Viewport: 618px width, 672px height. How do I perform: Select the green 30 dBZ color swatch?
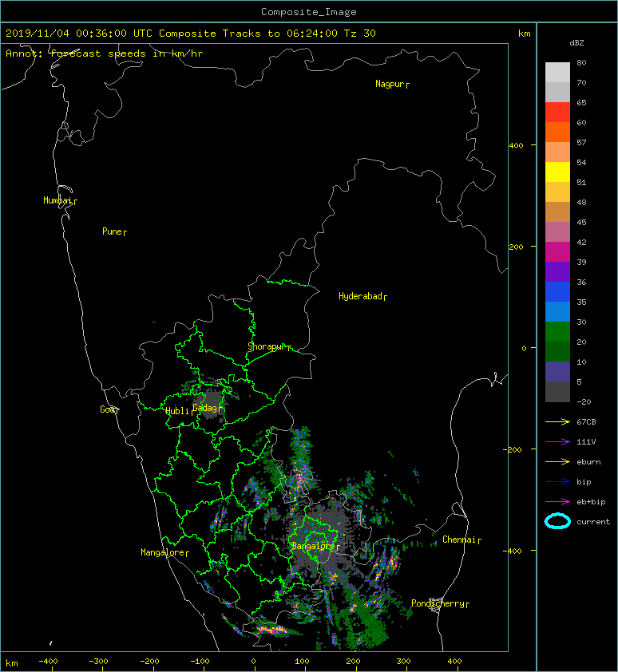[x=557, y=331]
